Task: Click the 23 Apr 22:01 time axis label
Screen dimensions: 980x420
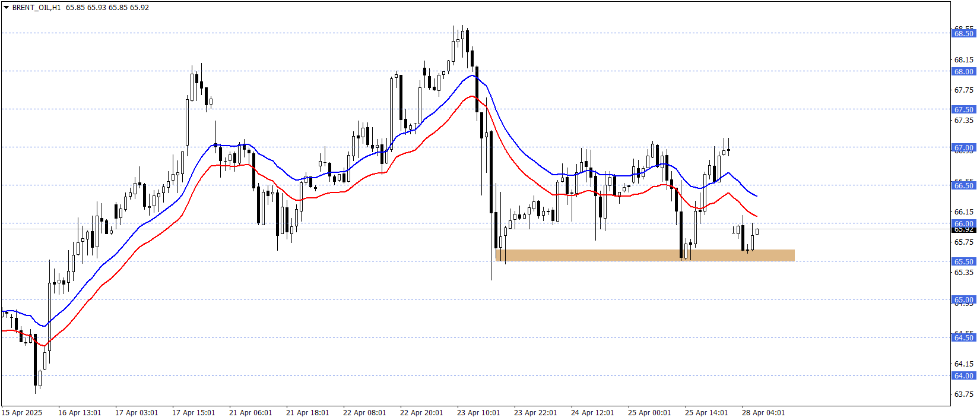Action: pyautogui.click(x=535, y=413)
